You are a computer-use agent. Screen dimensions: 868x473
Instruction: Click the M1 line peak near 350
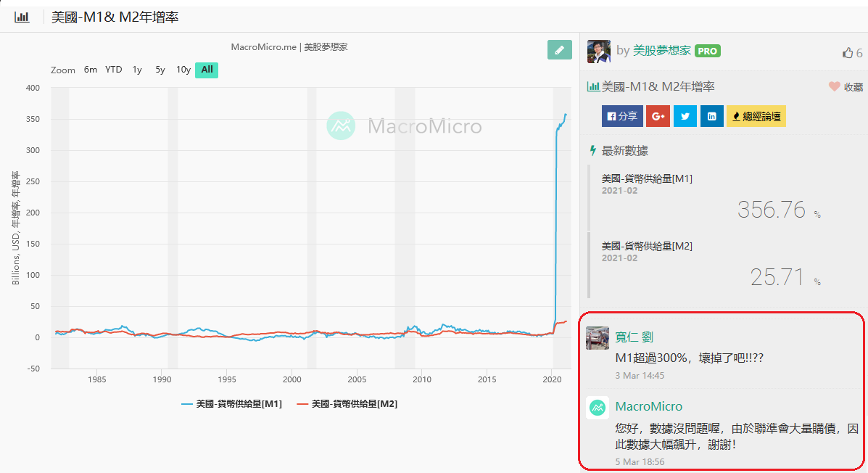565,115
